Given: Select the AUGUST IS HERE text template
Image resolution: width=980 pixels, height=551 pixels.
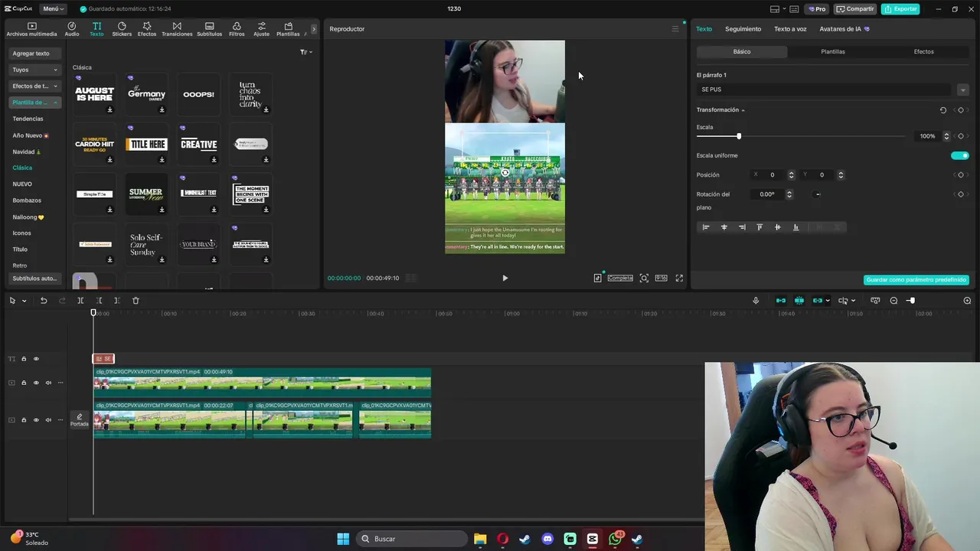Looking at the screenshot, I should (94, 94).
